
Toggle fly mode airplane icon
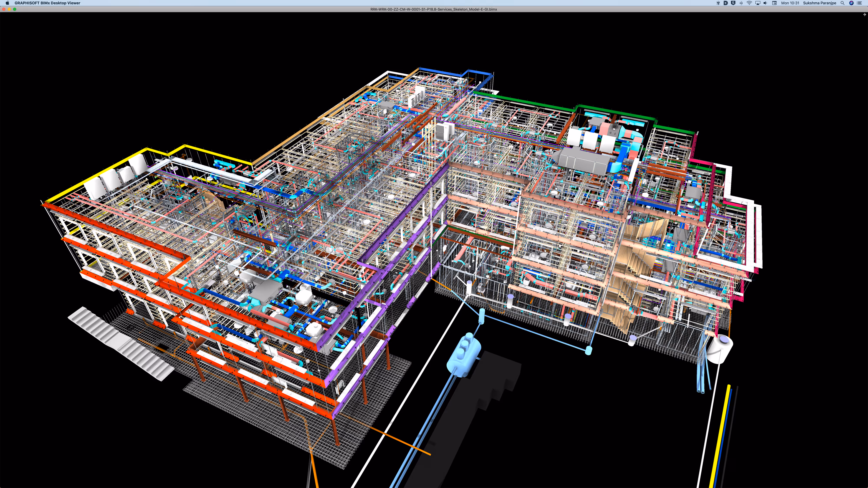point(864,15)
